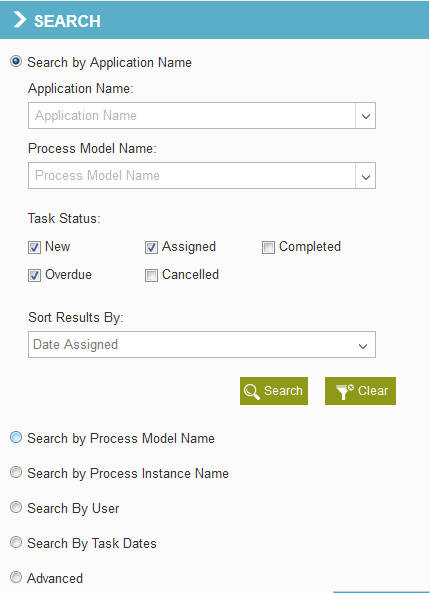This screenshot has width=430, height=593.
Task: Click the SEARCH header title
Action: click(x=67, y=21)
